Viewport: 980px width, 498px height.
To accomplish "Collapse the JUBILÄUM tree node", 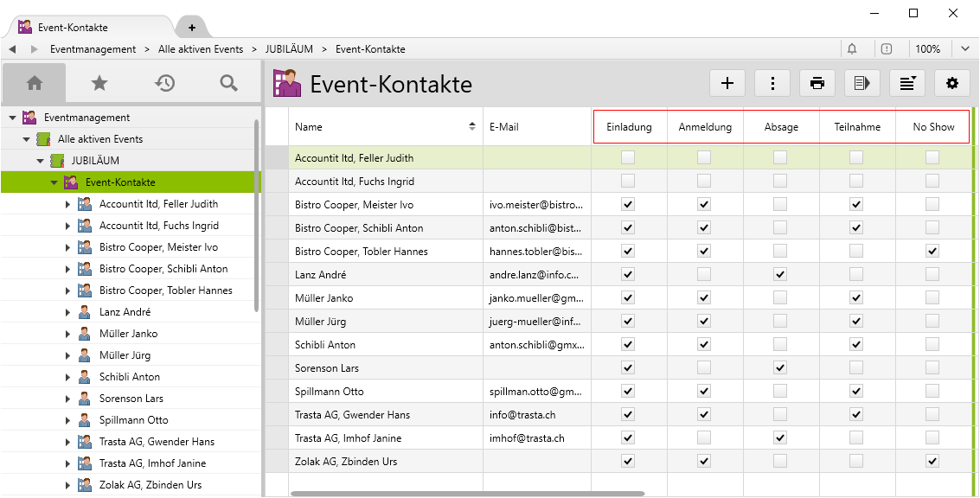I will click(x=41, y=161).
